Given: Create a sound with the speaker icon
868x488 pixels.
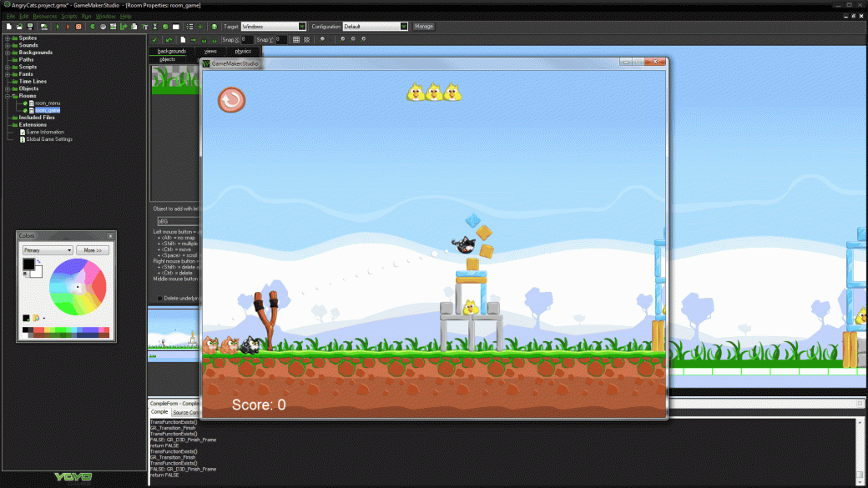Looking at the screenshot, I should coord(103,27).
